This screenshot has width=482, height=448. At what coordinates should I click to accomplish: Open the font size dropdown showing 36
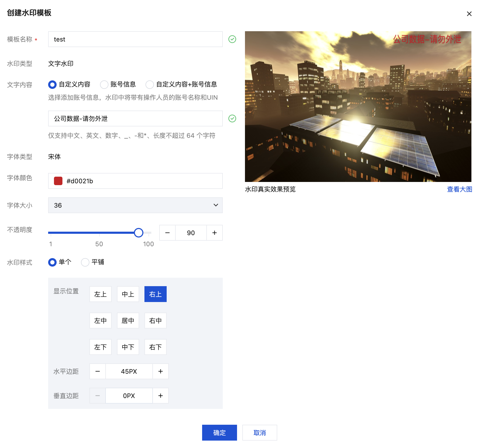(x=135, y=205)
